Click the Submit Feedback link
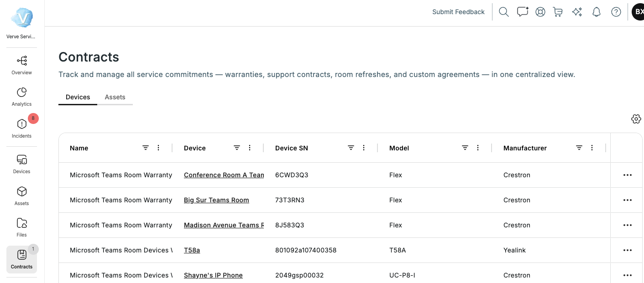This screenshot has width=644, height=283. 458,12
